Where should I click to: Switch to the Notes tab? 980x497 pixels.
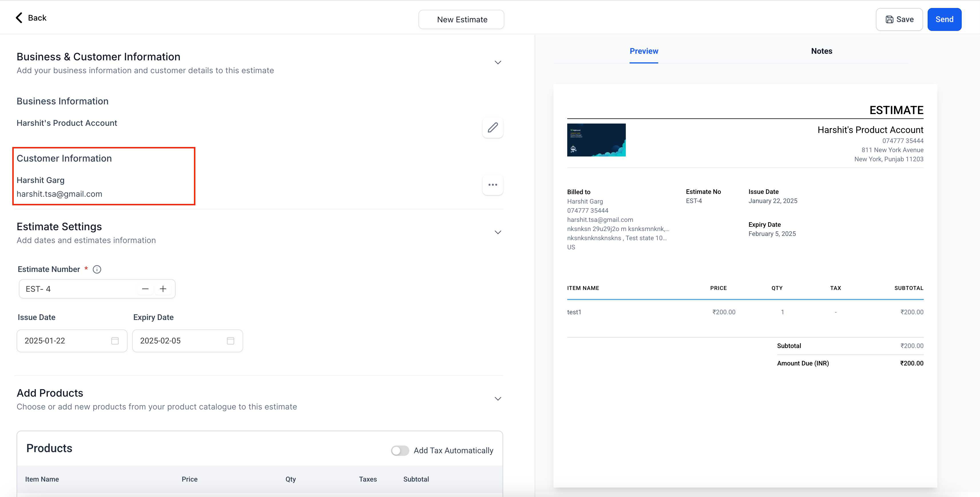coord(821,51)
